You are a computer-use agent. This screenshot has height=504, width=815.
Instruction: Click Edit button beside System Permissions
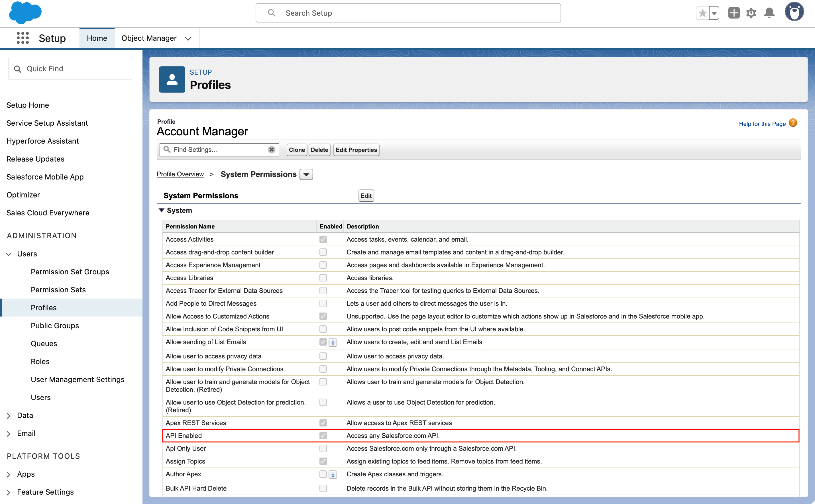(366, 196)
